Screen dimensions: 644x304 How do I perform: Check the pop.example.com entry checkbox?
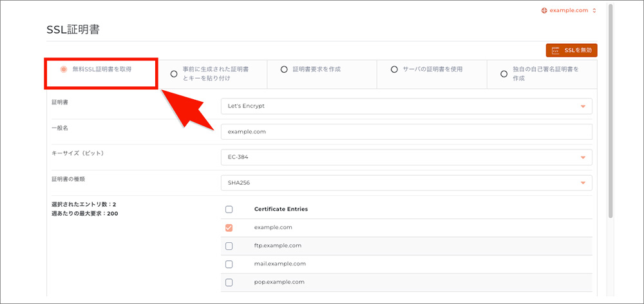[229, 282]
